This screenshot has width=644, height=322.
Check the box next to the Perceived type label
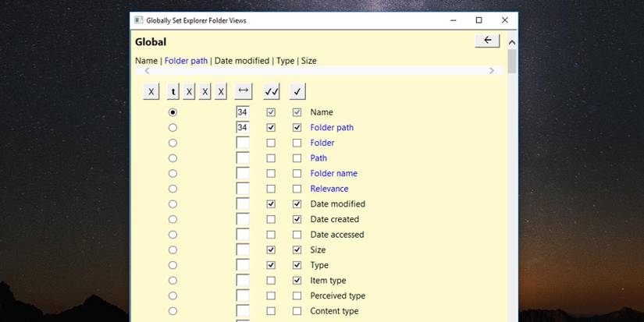tap(297, 295)
